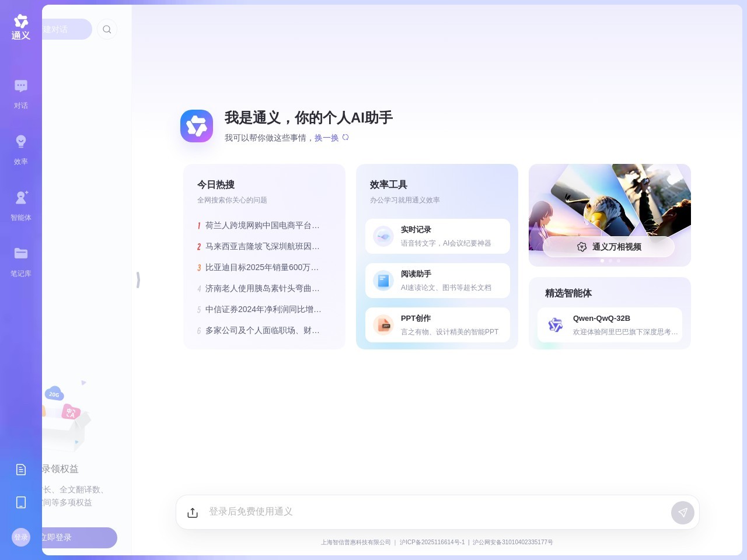The image size is (747, 560).
Task: Refresh suggestions with the 换一换 icon
Action: (x=345, y=138)
